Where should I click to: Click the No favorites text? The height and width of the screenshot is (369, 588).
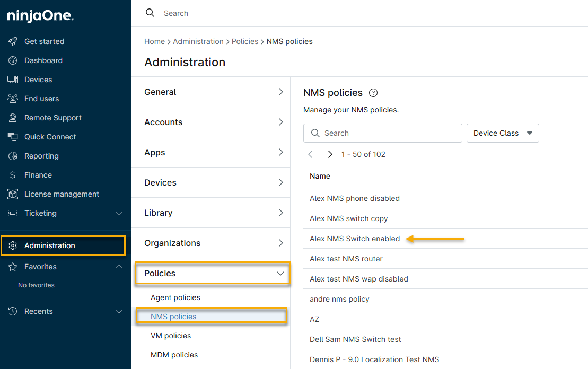click(37, 285)
